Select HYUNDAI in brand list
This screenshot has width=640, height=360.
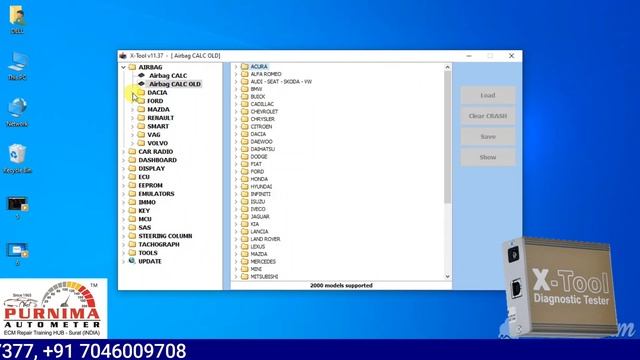pyautogui.click(x=261, y=187)
